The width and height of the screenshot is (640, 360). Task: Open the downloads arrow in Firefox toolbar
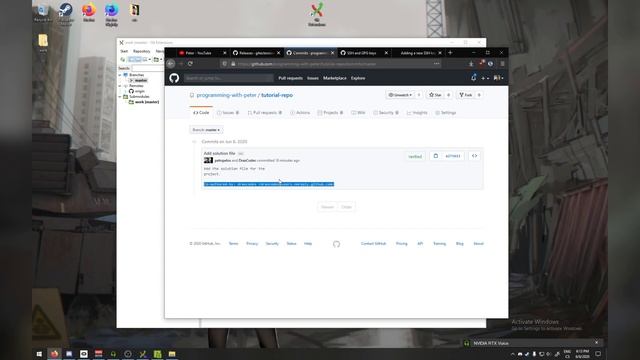(x=471, y=64)
